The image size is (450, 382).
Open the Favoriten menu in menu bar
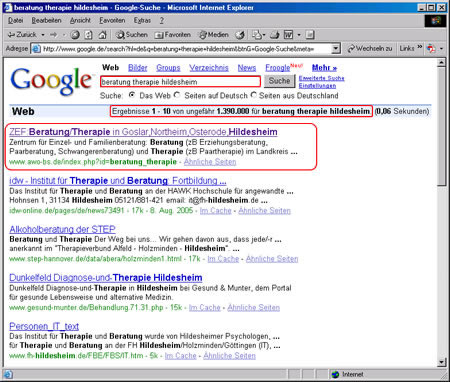[x=112, y=20]
